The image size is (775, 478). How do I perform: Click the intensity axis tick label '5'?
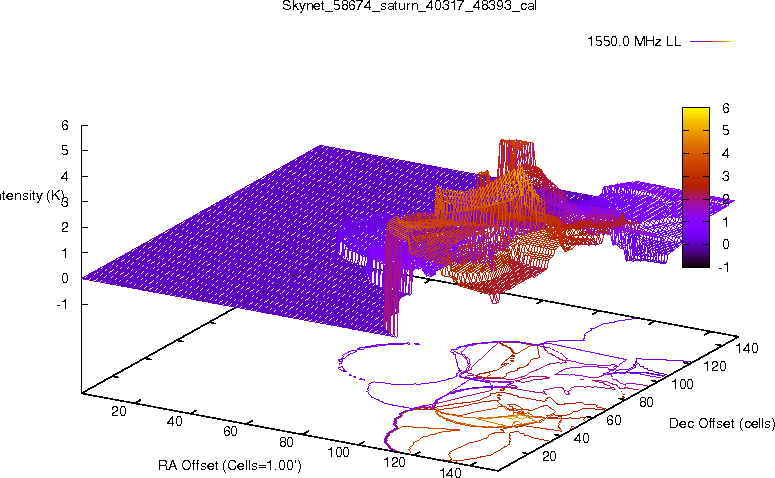pyautogui.click(x=65, y=151)
